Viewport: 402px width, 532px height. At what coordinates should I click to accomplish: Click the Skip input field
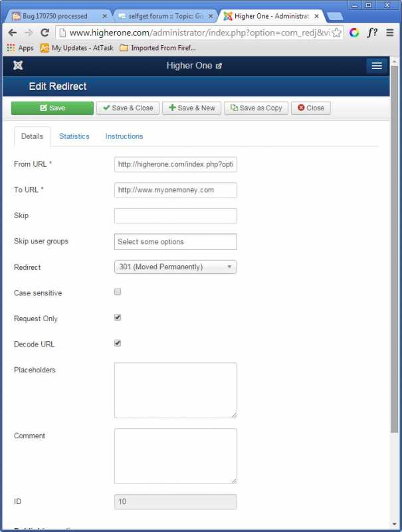coord(175,215)
